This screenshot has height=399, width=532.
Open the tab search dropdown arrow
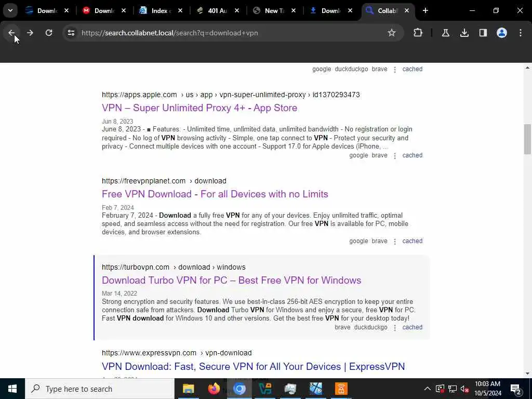pyautogui.click(x=10, y=10)
